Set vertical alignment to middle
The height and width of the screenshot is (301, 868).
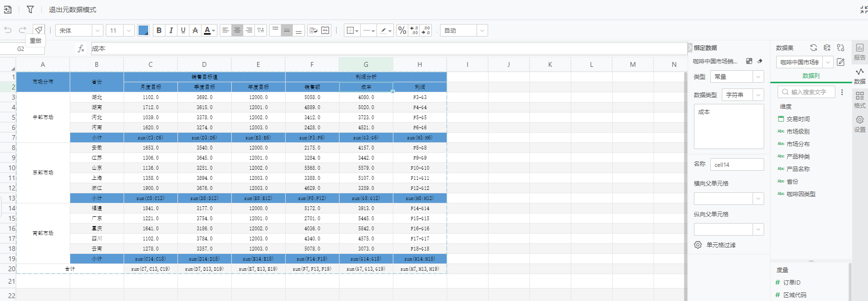[287, 30]
